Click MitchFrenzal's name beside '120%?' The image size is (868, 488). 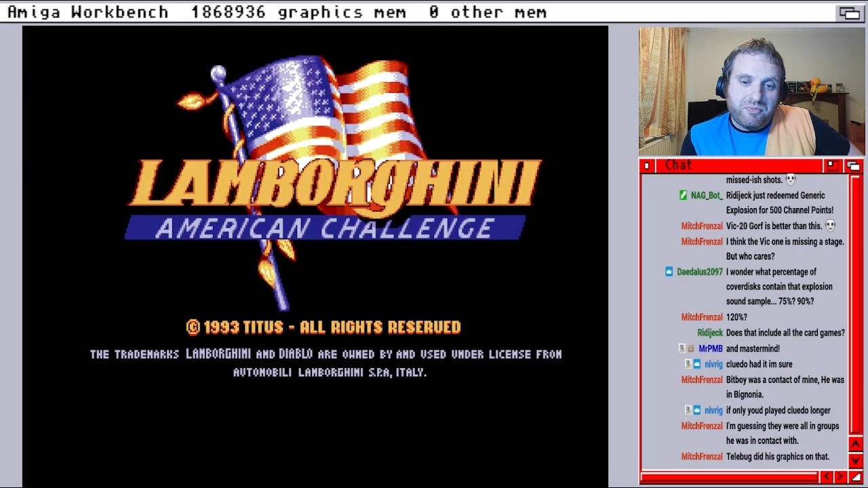pyautogui.click(x=702, y=317)
